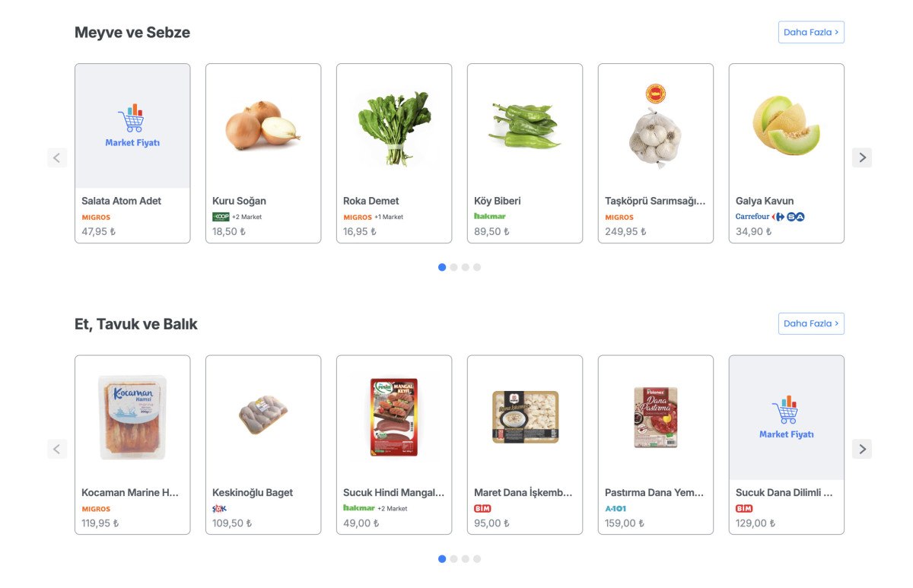Click the Hakmar logo under Köy Biberi

pyautogui.click(x=489, y=217)
